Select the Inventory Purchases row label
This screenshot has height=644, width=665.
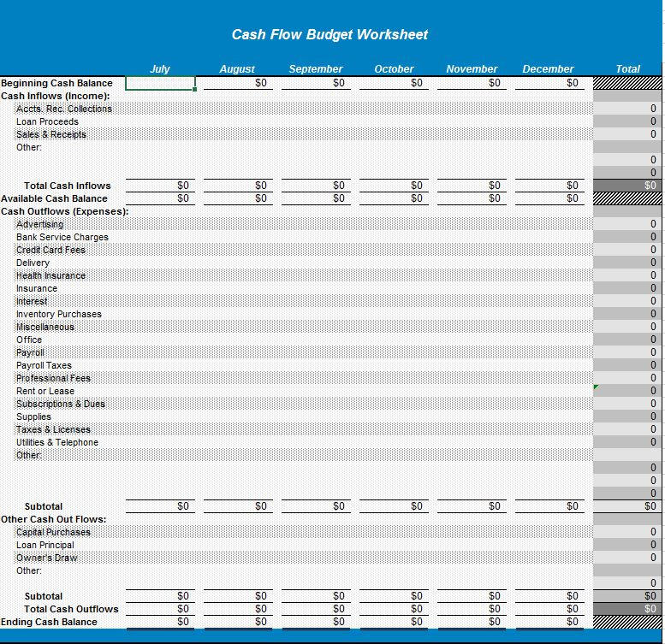(x=59, y=314)
